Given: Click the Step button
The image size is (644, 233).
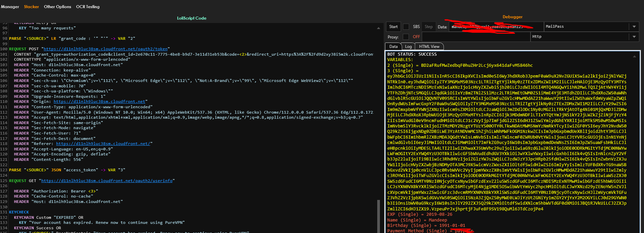Looking at the screenshot, I should (x=429, y=27).
